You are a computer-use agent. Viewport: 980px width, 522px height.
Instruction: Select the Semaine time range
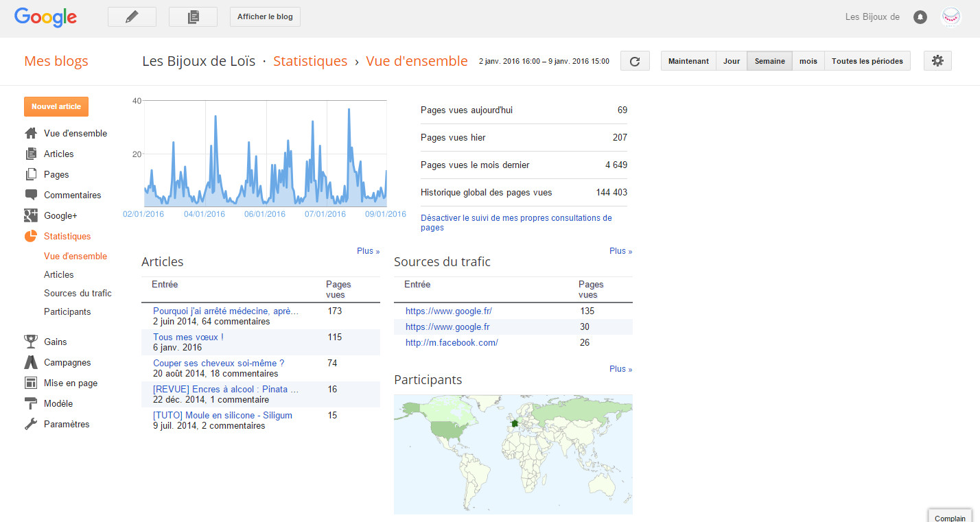[x=770, y=61]
